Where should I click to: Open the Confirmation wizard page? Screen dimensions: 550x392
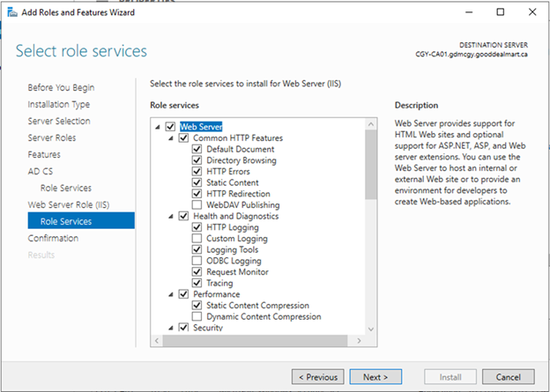coord(53,238)
